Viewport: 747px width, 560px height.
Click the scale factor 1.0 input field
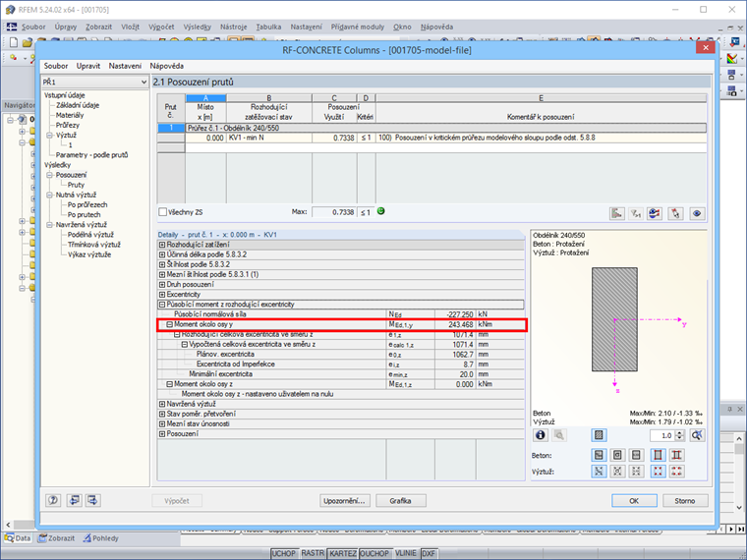click(x=662, y=435)
